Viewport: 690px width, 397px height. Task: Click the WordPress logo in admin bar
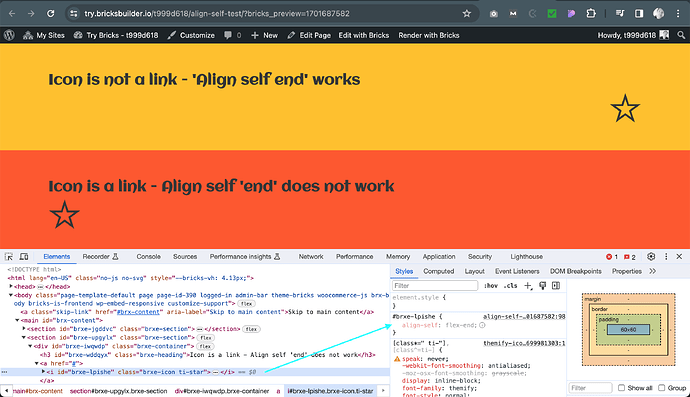[9, 35]
